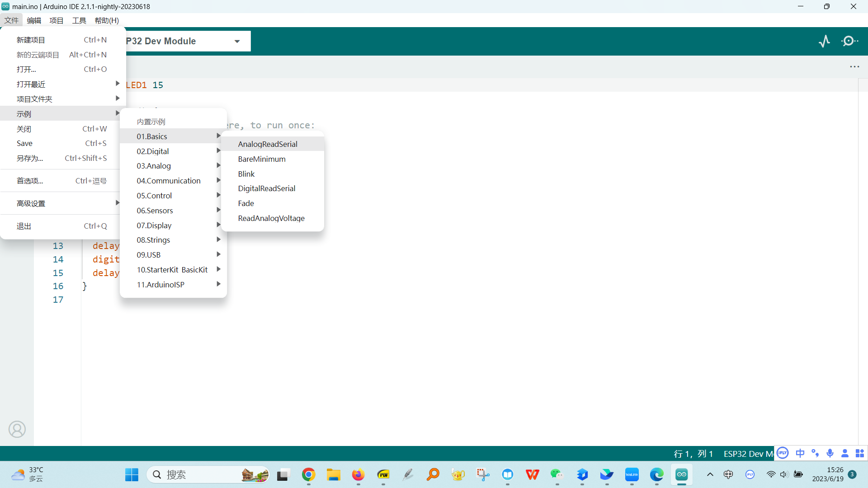
Task: Expand board selector dropdown arrow
Action: point(237,42)
